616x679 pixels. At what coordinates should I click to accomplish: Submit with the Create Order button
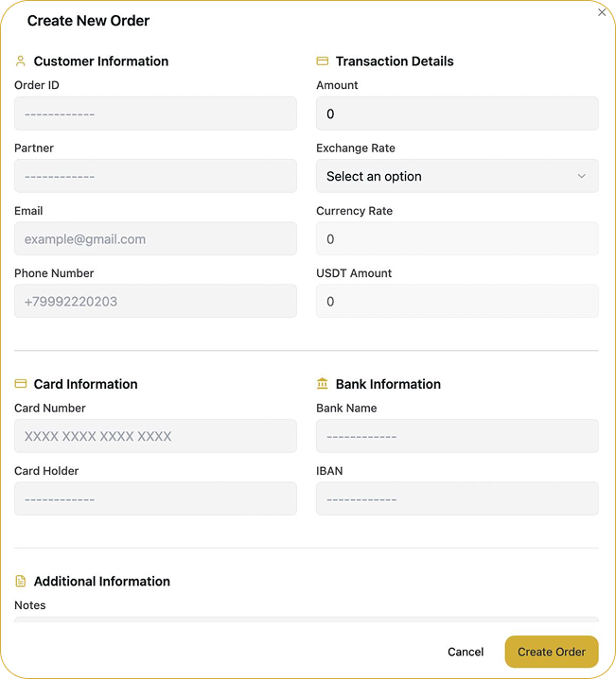click(x=552, y=652)
